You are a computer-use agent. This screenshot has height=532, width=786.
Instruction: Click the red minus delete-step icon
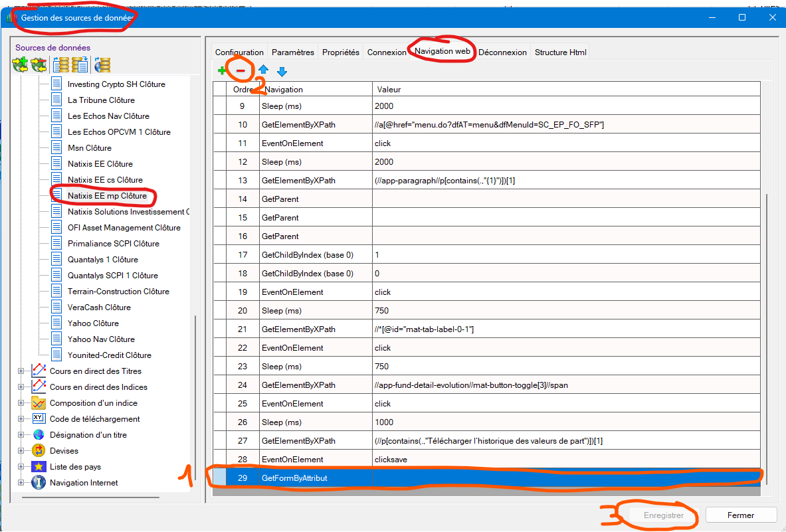pyautogui.click(x=241, y=70)
